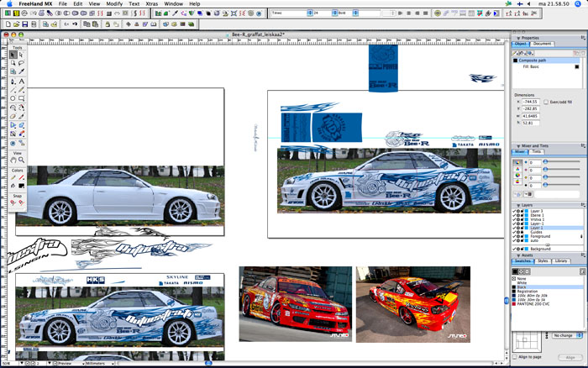Image resolution: width=588 pixels, height=368 pixels.
Task: Open the Modify menu
Action: (x=114, y=3)
